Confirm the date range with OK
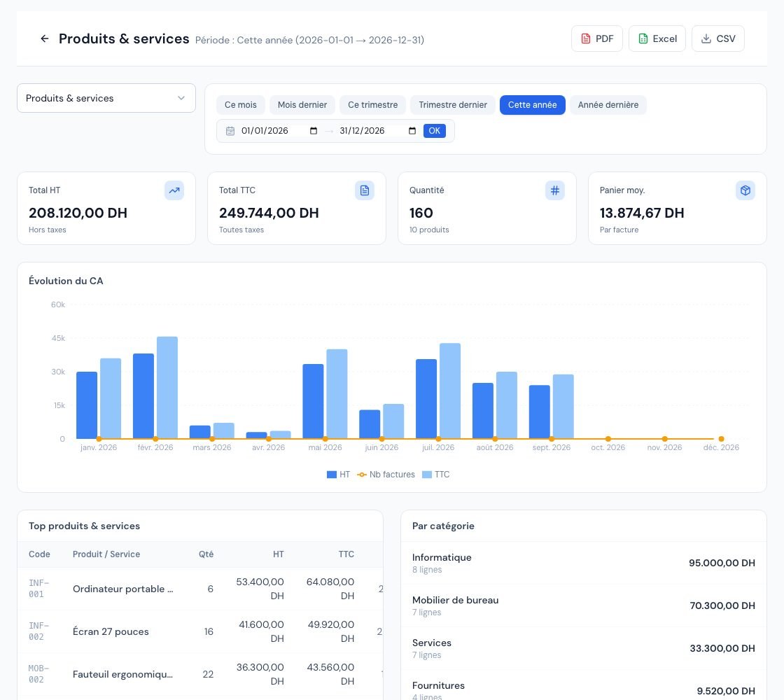Viewport: 784px width, 700px height. tap(435, 131)
